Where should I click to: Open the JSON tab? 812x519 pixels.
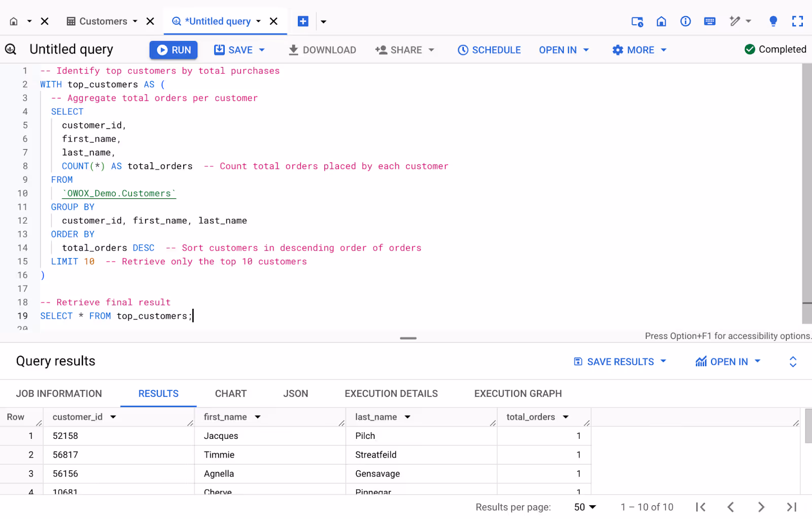[x=296, y=394]
